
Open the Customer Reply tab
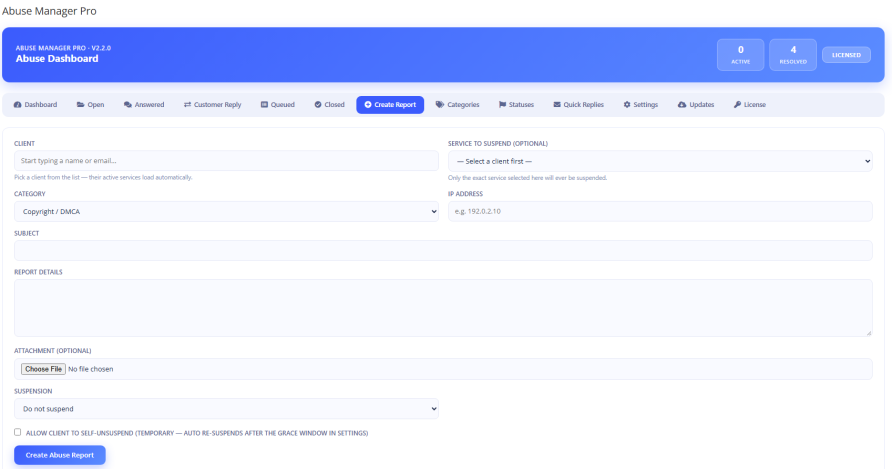pyautogui.click(x=212, y=105)
